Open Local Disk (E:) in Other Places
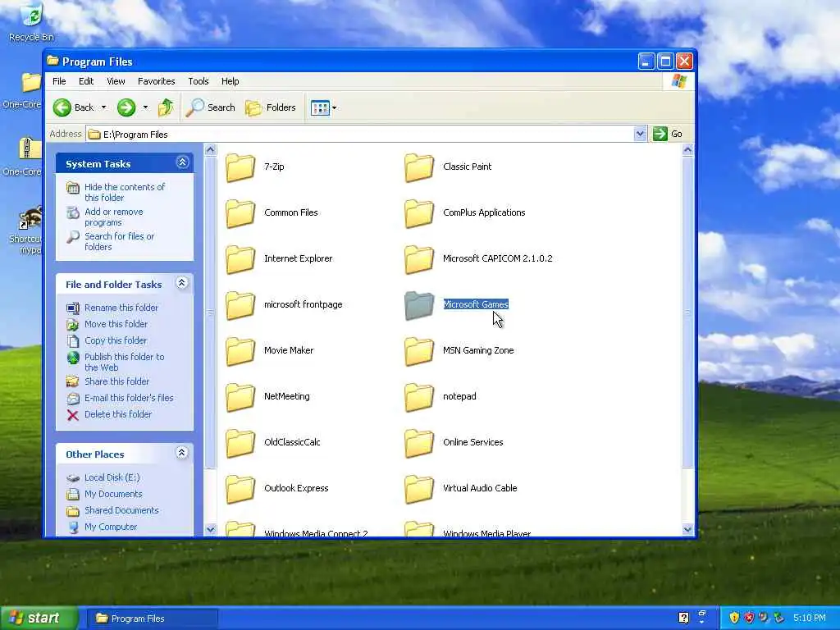 point(112,478)
